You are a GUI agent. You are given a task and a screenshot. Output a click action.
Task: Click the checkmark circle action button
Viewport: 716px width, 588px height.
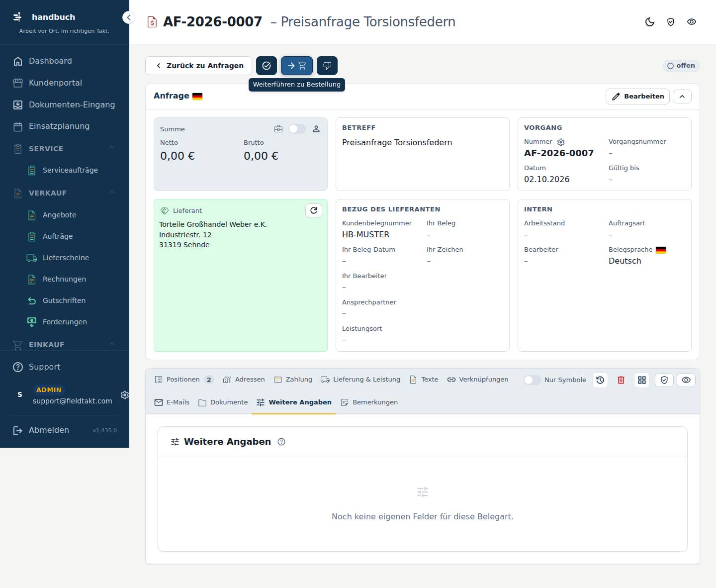(x=267, y=66)
